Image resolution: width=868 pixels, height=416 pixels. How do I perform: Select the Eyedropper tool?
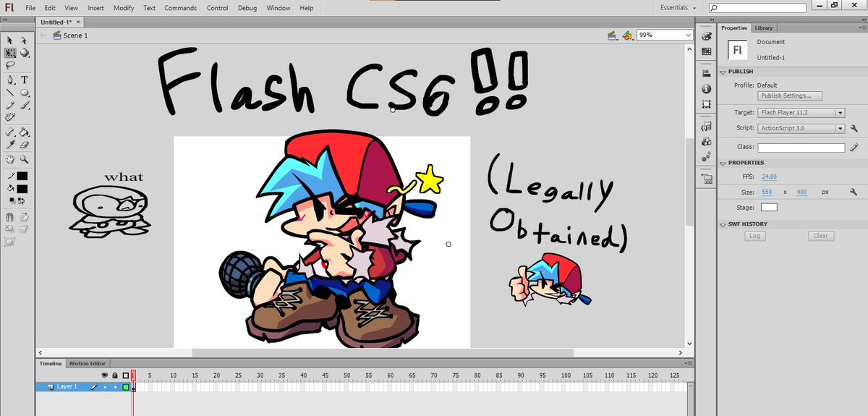click(10, 145)
